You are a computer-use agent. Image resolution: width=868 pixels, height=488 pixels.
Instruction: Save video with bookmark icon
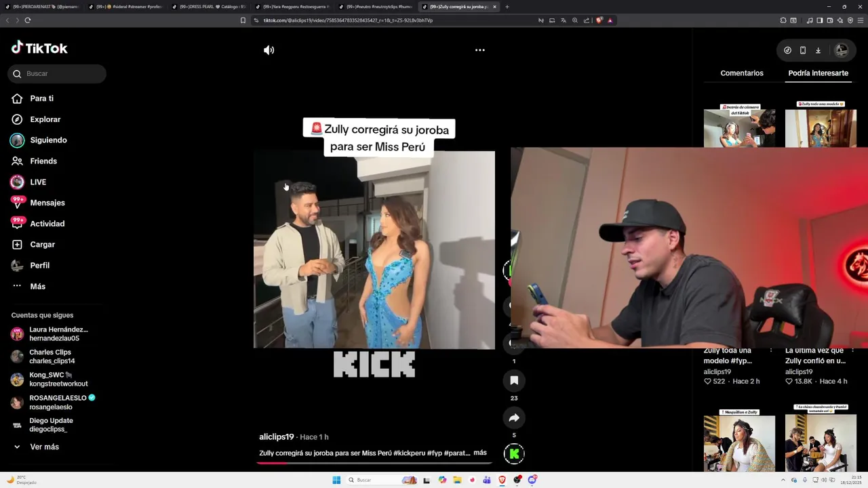tap(514, 380)
